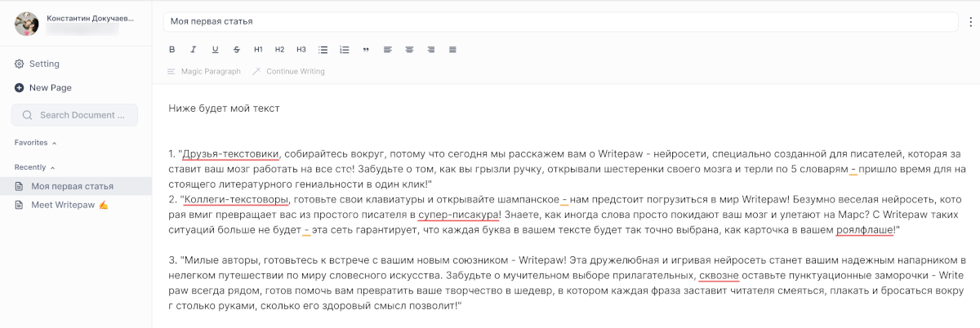Click the underlined word 'Друзья-текстовики'
Screen dimensions: 980x328
231,153
